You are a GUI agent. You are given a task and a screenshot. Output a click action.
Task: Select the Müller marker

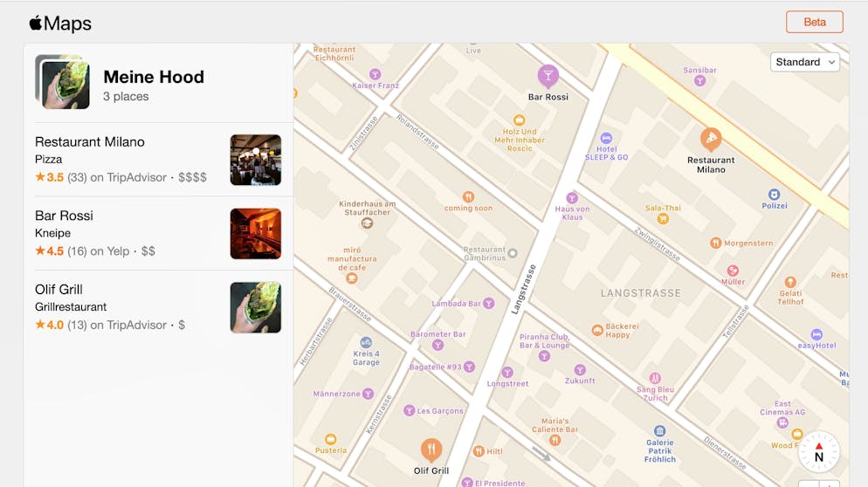pyautogui.click(x=733, y=270)
